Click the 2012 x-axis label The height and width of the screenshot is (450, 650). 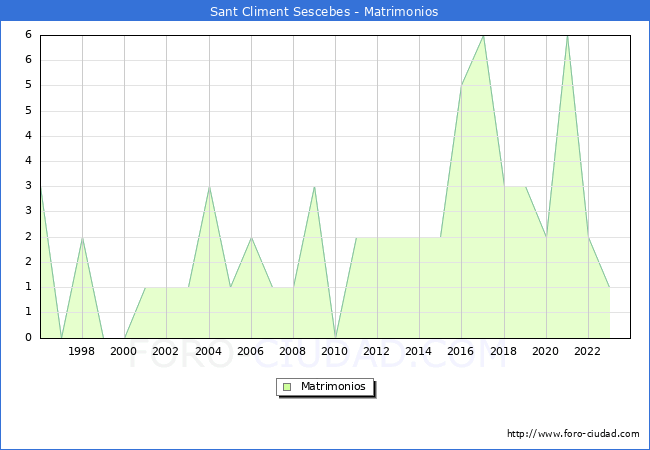tap(376, 351)
